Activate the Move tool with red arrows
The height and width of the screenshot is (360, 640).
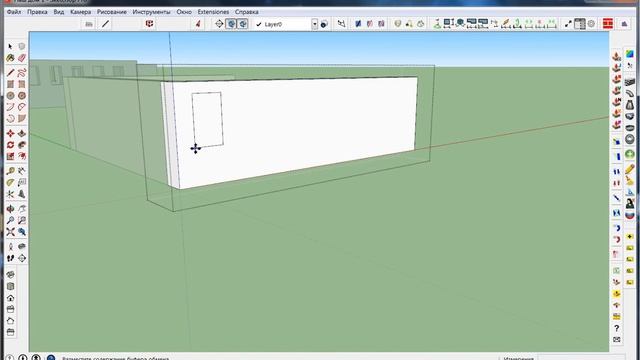click(10, 133)
